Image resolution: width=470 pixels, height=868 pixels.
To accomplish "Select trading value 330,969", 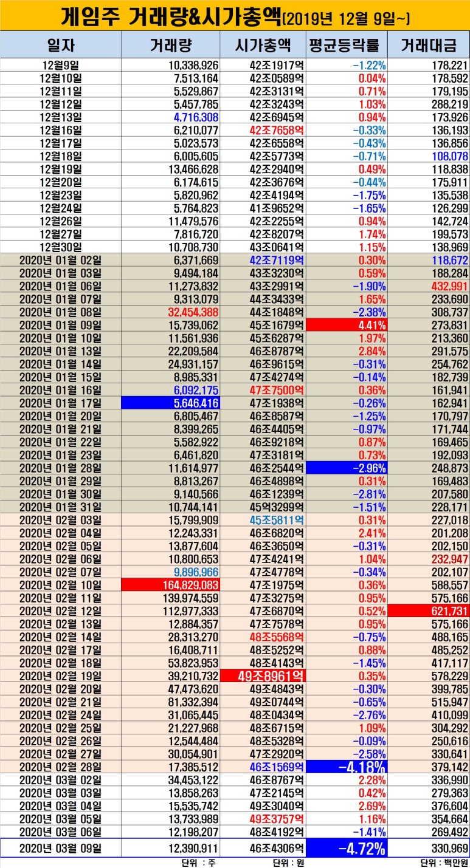I will point(451,847).
